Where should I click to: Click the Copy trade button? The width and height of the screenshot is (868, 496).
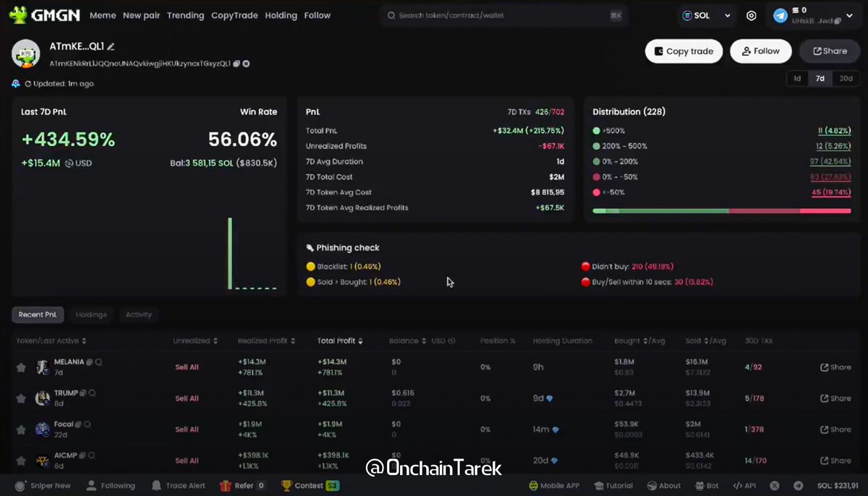[684, 51]
